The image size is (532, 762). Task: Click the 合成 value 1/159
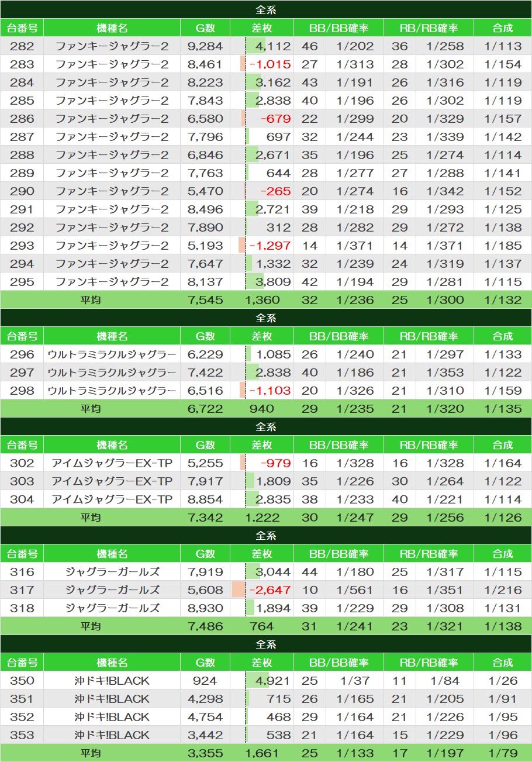coord(503,391)
